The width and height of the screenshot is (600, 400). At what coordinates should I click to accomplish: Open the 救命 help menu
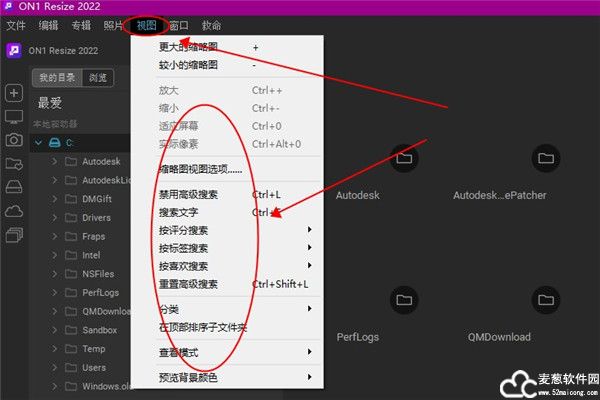click(x=212, y=26)
